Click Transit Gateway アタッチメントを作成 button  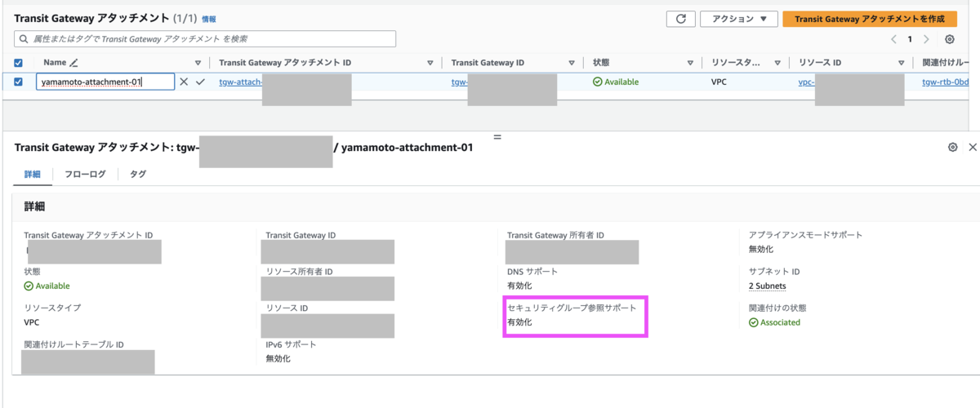[x=870, y=19]
